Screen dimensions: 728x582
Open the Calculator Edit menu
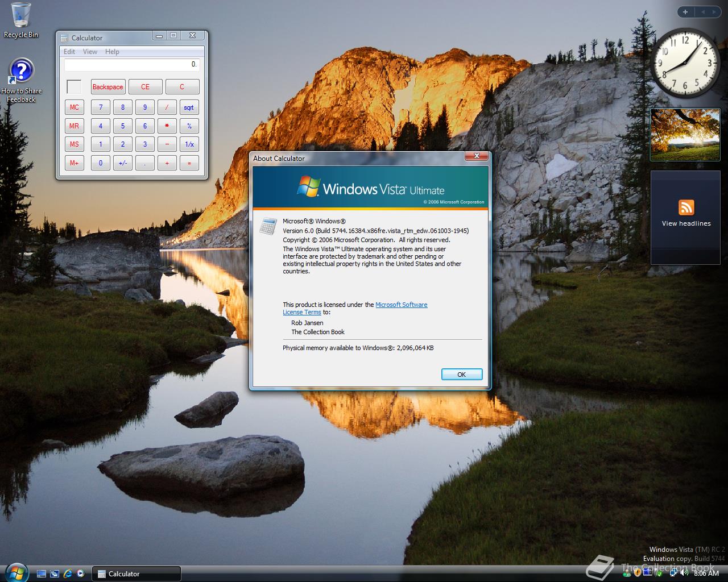[x=69, y=52]
